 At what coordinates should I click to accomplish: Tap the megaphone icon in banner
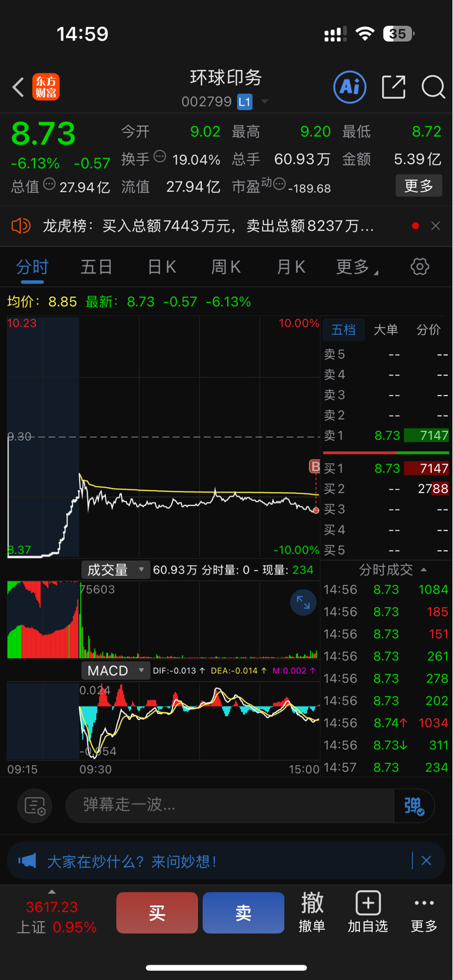[x=27, y=861]
